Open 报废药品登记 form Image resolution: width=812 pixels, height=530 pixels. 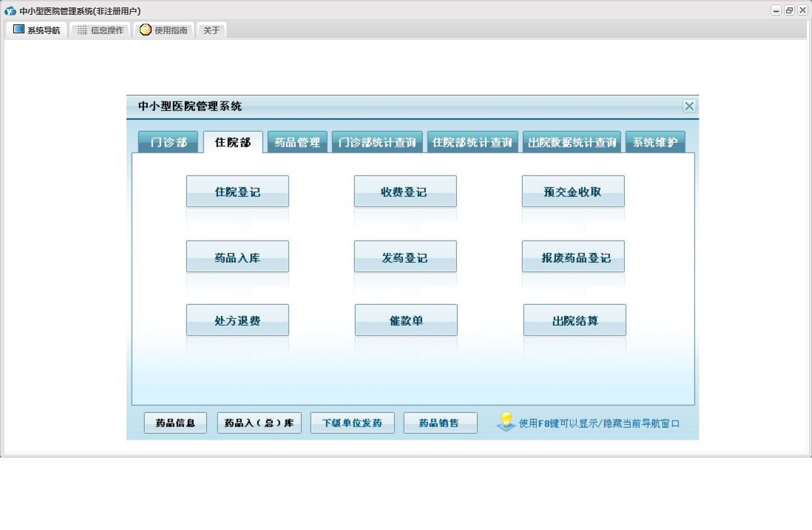pos(572,257)
